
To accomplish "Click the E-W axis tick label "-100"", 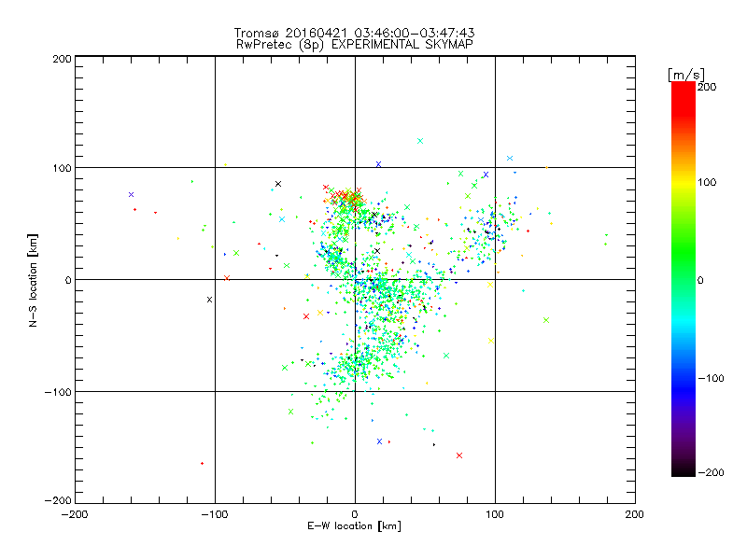I will point(215,514).
